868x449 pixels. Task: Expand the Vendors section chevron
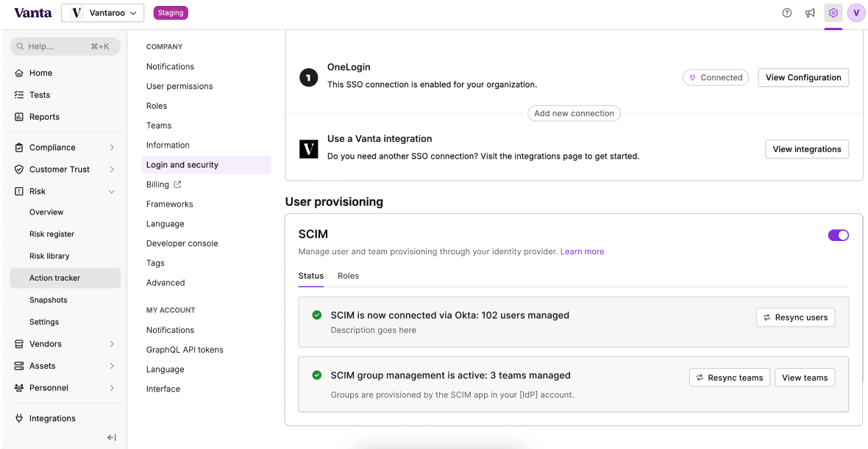[112, 344]
